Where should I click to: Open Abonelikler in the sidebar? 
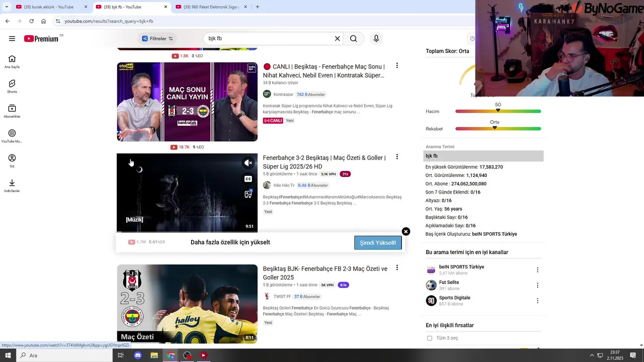click(x=12, y=111)
